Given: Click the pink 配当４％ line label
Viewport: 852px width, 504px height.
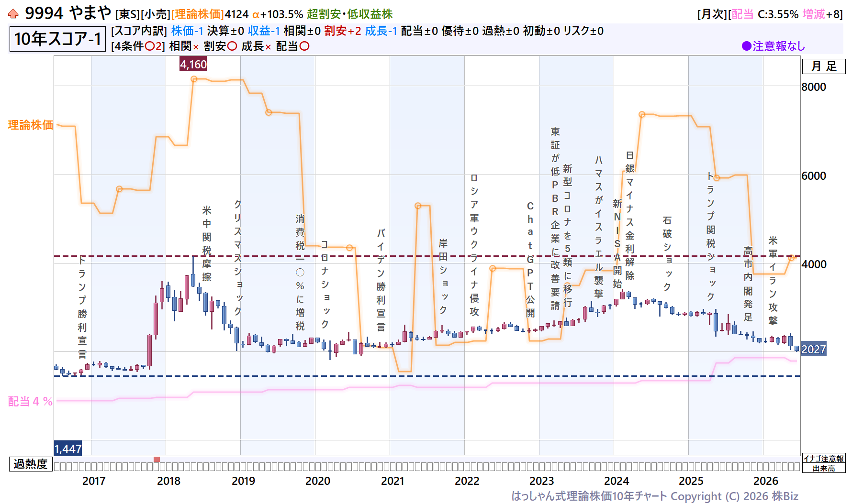Looking at the screenshot, I should 31,401.
